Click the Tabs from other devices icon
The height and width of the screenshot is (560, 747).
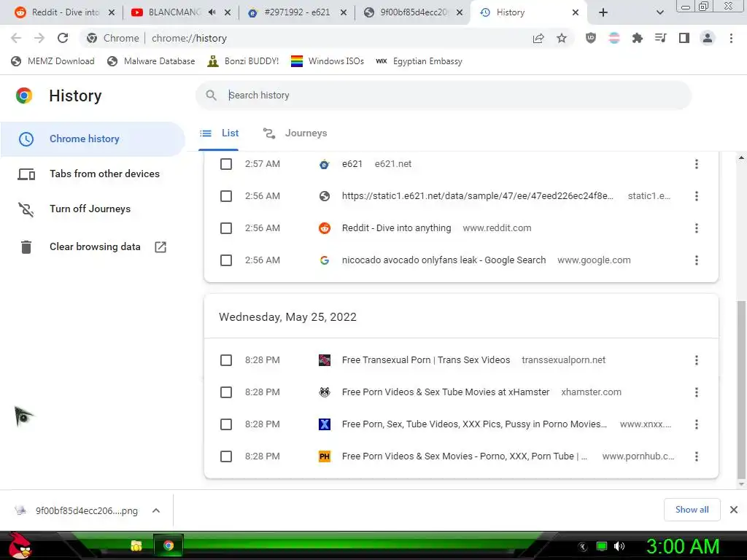(x=26, y=174)
